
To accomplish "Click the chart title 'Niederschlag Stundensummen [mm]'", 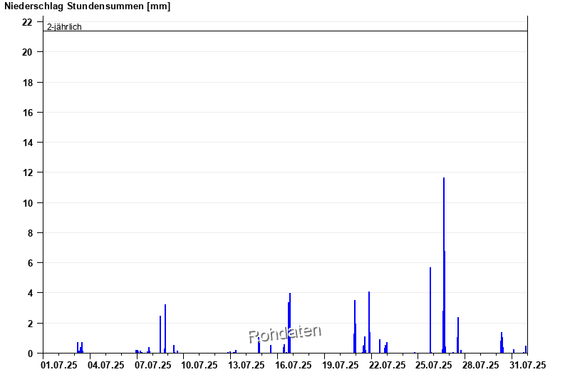I will (87, 6).
